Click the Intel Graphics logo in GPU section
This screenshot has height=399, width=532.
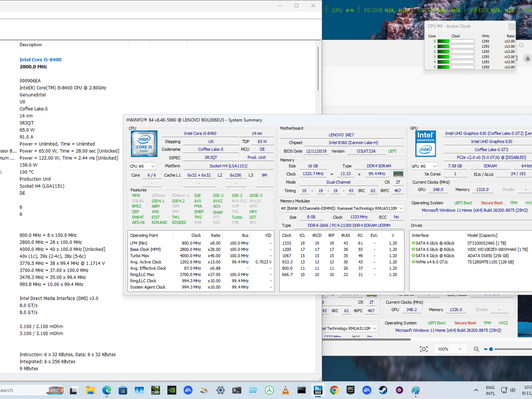(425, 144)
